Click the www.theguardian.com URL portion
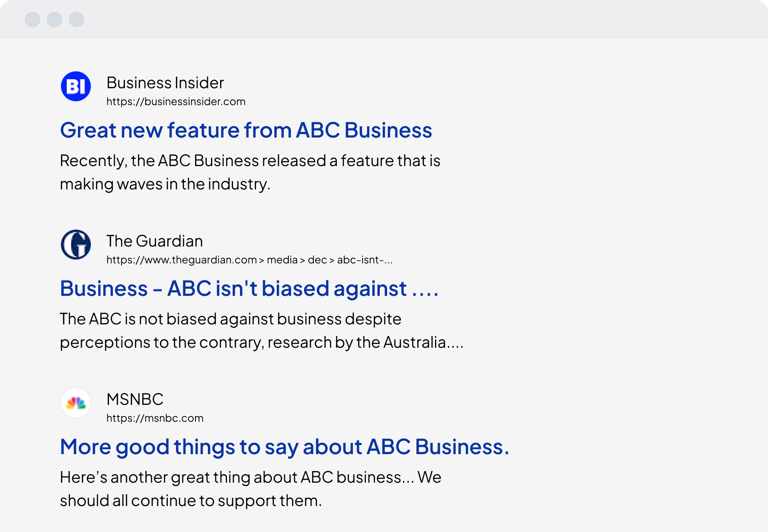The width and height of the screenshot is (768, 532). (x=182, y=260)
